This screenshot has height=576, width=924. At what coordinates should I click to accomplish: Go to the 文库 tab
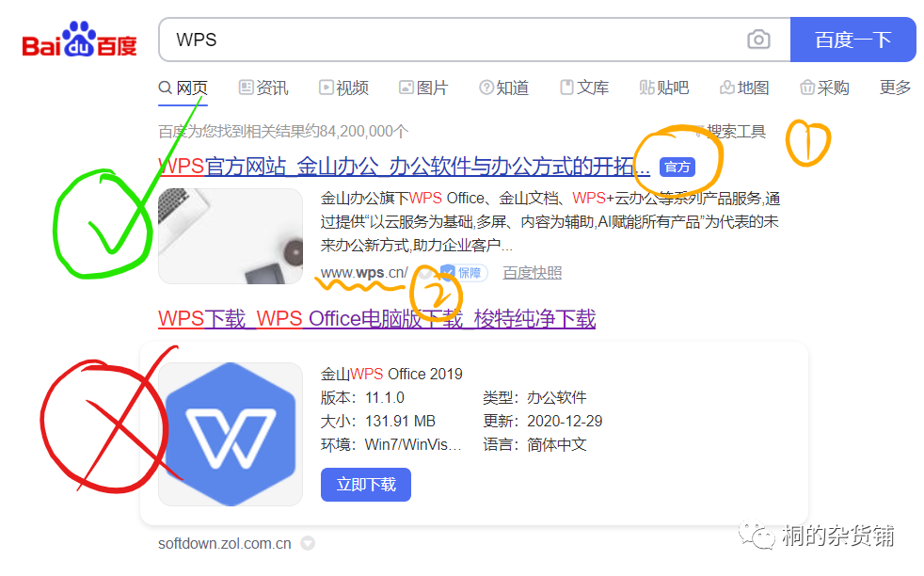coord(584,88)
